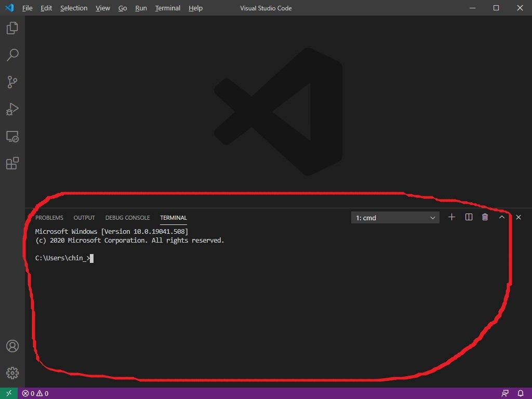
Task: Switch to the Output tab
Action: (84, 218)
